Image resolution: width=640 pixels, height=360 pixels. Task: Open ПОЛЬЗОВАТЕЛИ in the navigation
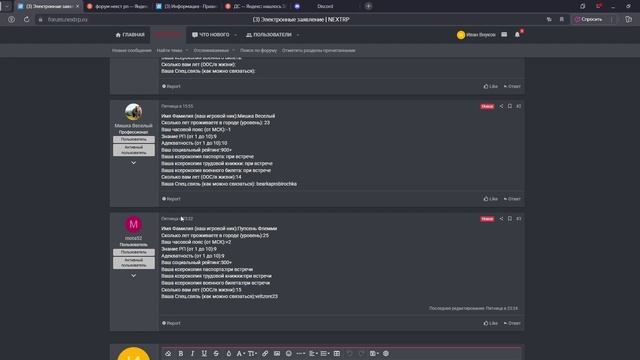(269, 35)
